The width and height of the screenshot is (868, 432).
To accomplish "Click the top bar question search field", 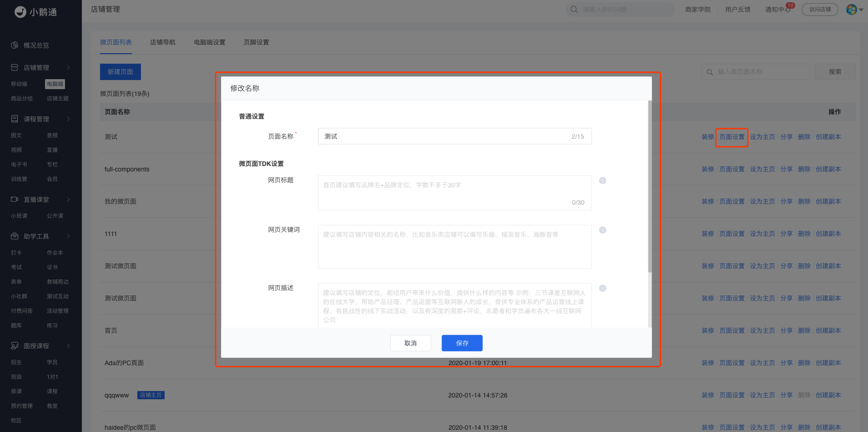I will click(621, 10).
